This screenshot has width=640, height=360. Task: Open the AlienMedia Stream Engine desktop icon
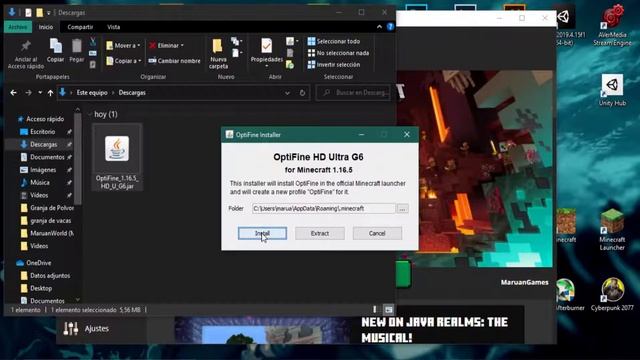pos(612,25)
